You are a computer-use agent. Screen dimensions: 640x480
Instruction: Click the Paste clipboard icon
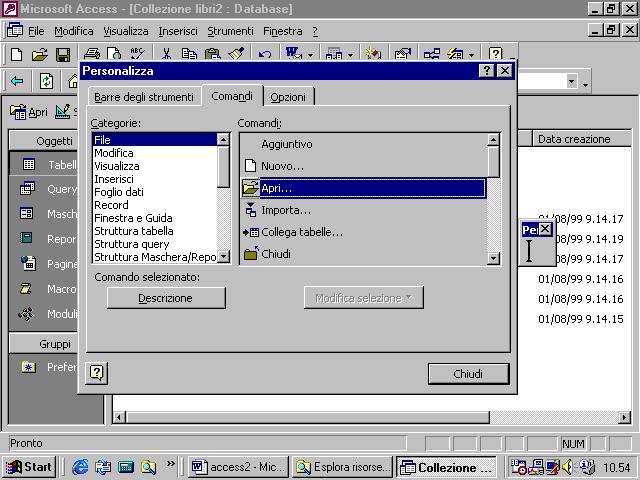[212, 53]
